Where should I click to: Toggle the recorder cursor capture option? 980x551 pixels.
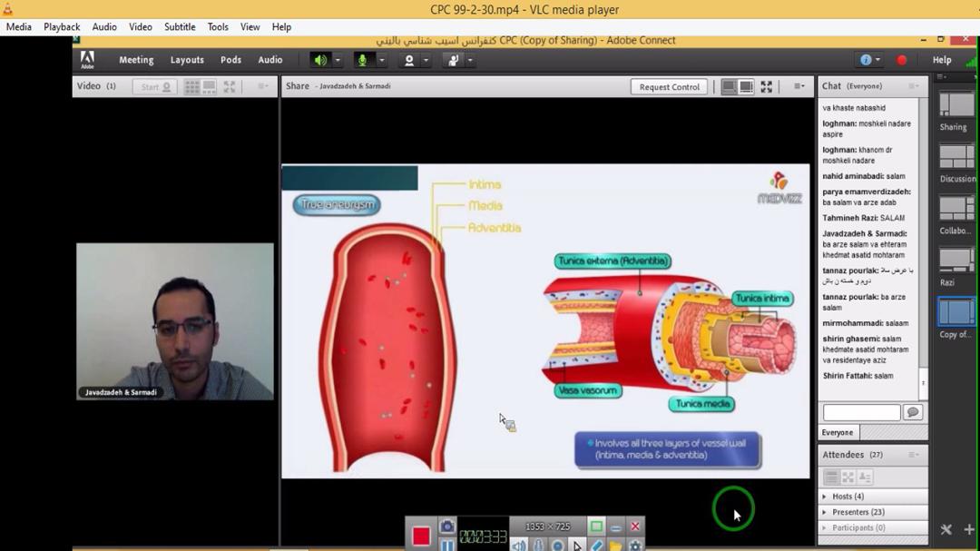point(577,546)
